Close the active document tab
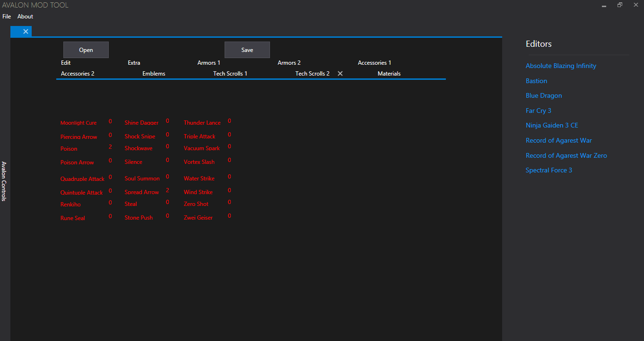The width and height of the screenshot is (644, 341). click(x=26, y=32)
